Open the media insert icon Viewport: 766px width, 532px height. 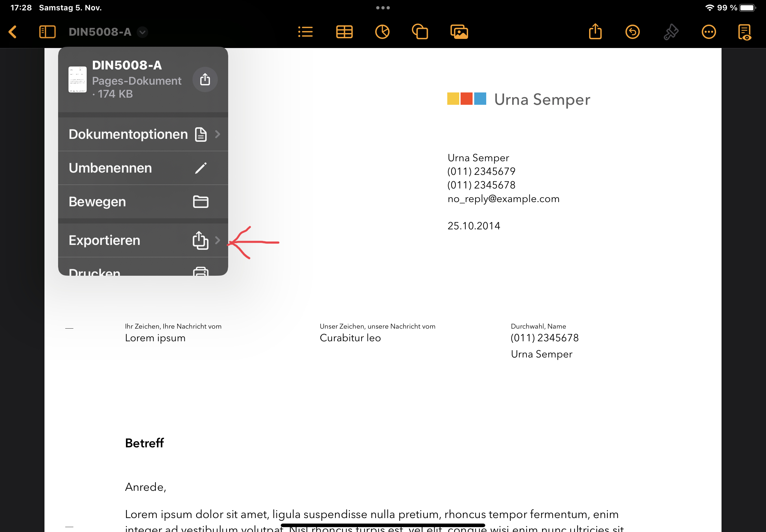[459, 32]
